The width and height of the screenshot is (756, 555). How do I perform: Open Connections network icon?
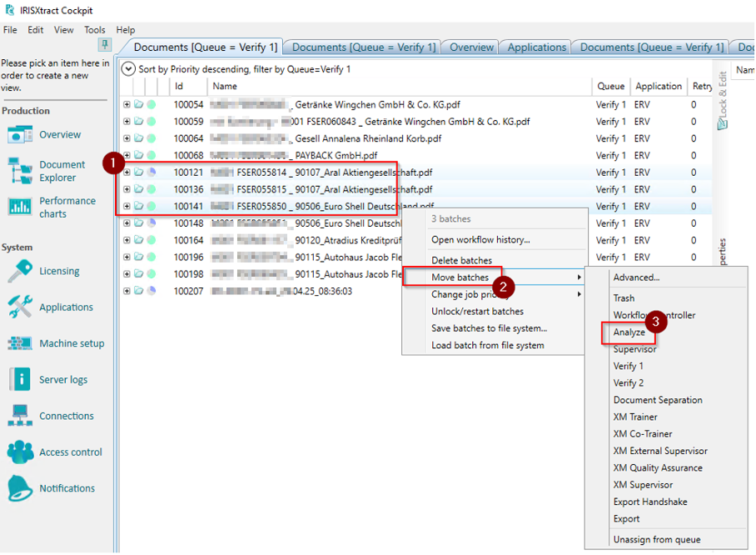20,416
